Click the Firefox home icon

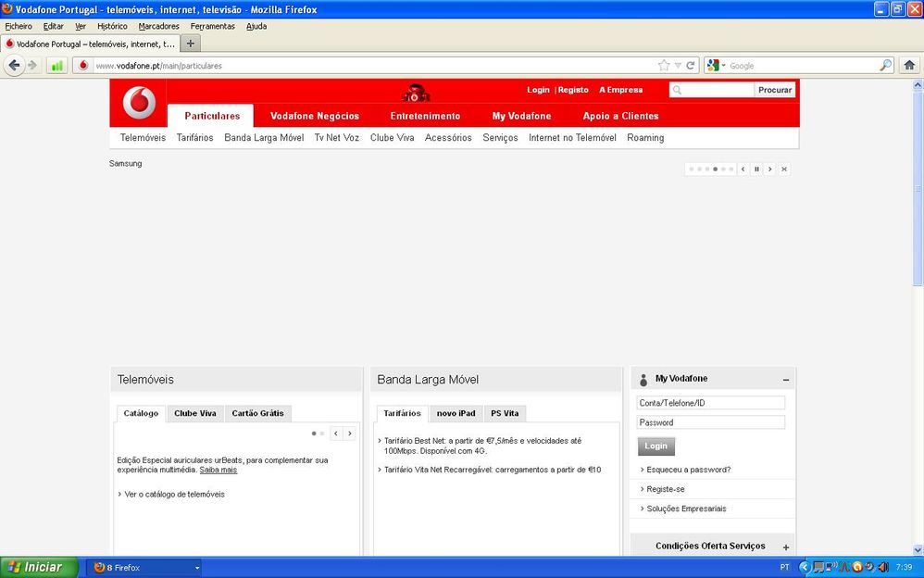tap(908, 65)
